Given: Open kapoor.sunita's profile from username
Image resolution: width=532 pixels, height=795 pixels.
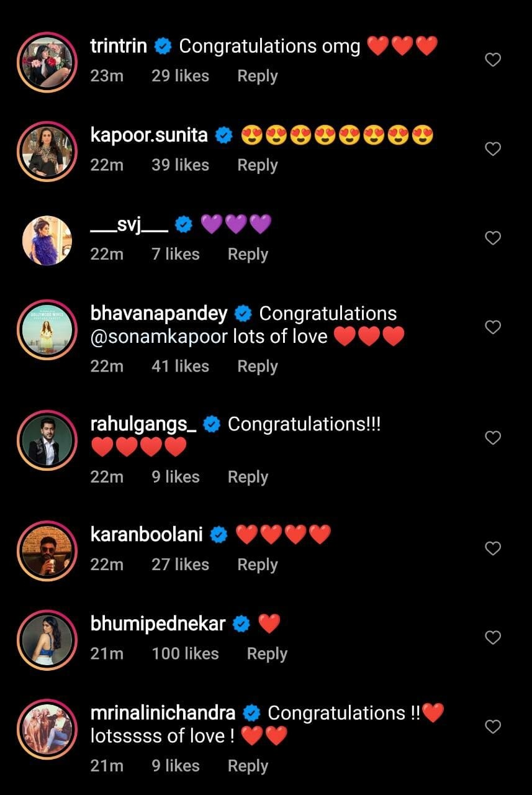Looking at the screenshot, I should (149, 135).
